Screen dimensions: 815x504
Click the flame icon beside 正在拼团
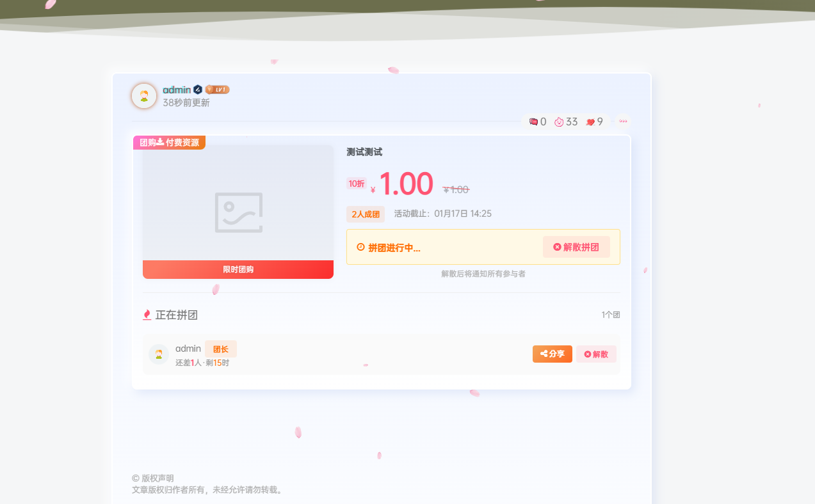click(x=147, y=315)
